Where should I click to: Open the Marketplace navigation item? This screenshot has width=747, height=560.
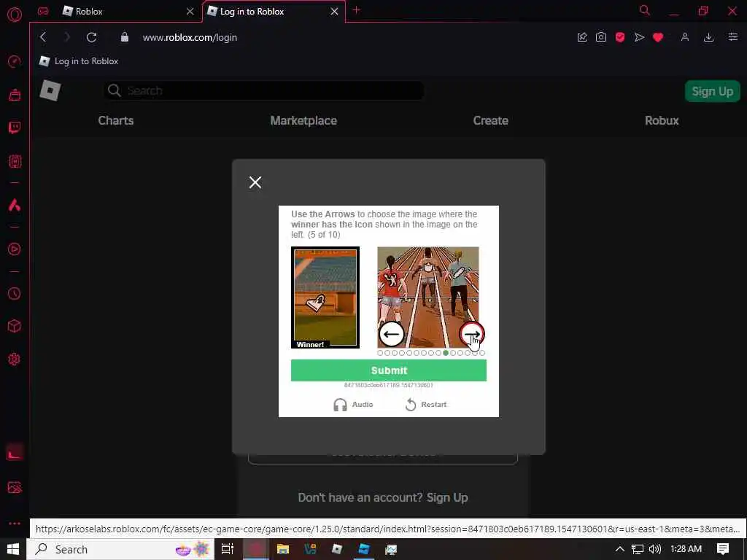(303, 120)
